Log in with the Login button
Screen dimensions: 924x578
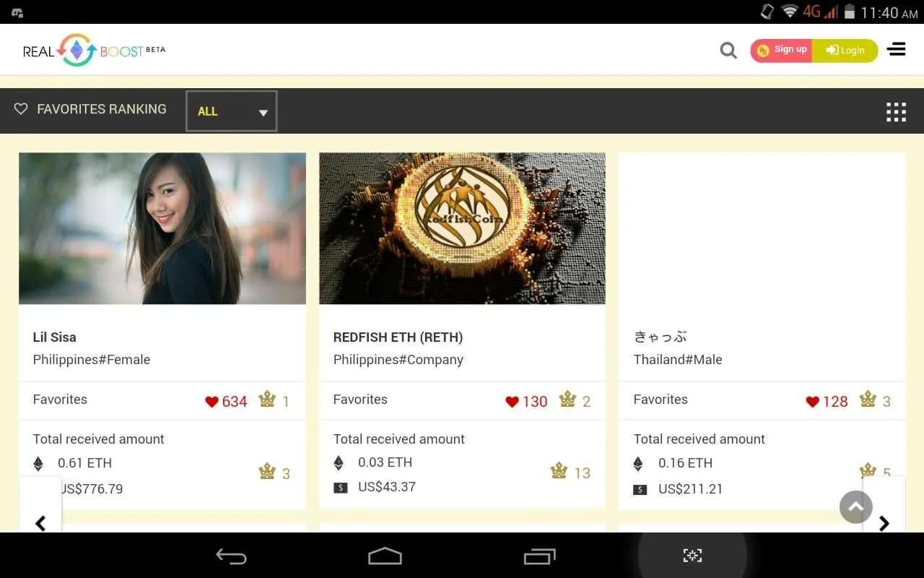[845, 51]
